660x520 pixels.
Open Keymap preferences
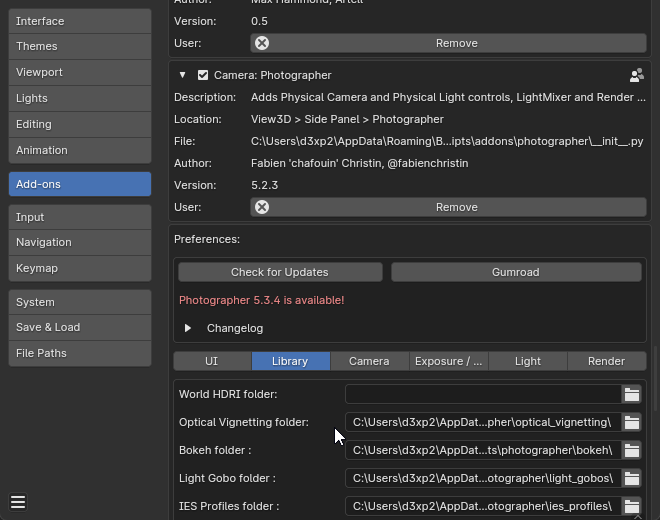click(x=80, y=268)
